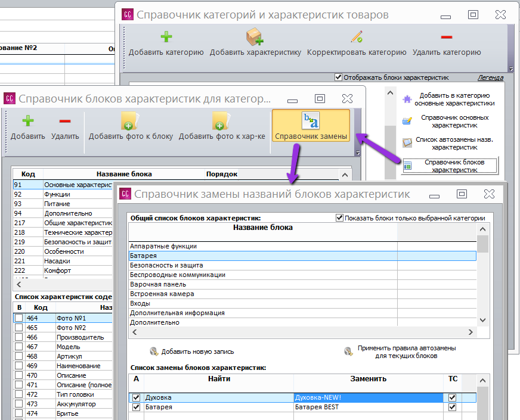Click down arrow of general block list scrollbar
This screenshot has width=520, height=420.
coord(482,320)
